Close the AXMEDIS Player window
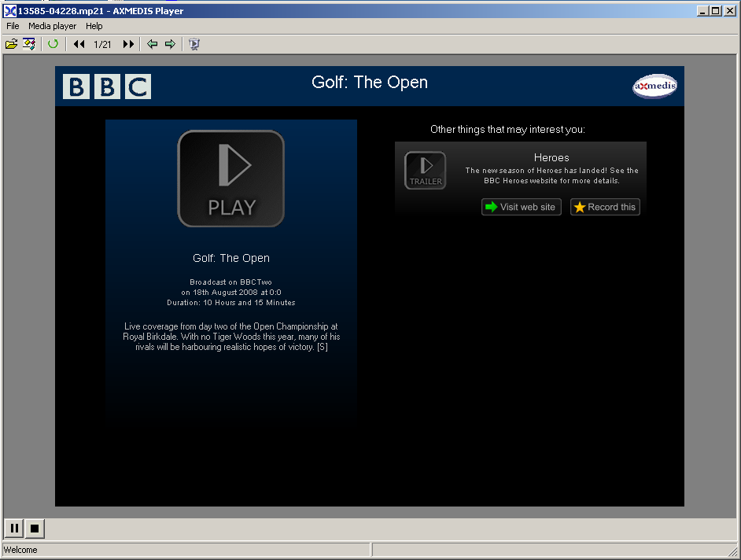The width and height of the screenshot is (741, 560). click(x=730, y=11)
